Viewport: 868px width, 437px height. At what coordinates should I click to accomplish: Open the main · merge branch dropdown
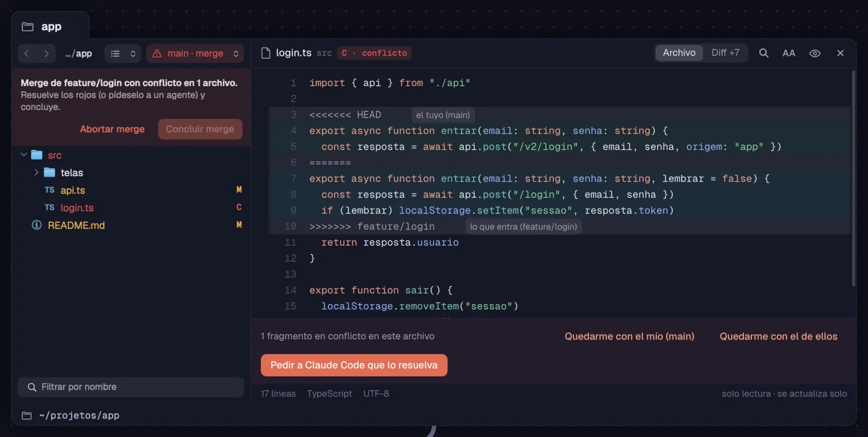click(x=195, y=54)
